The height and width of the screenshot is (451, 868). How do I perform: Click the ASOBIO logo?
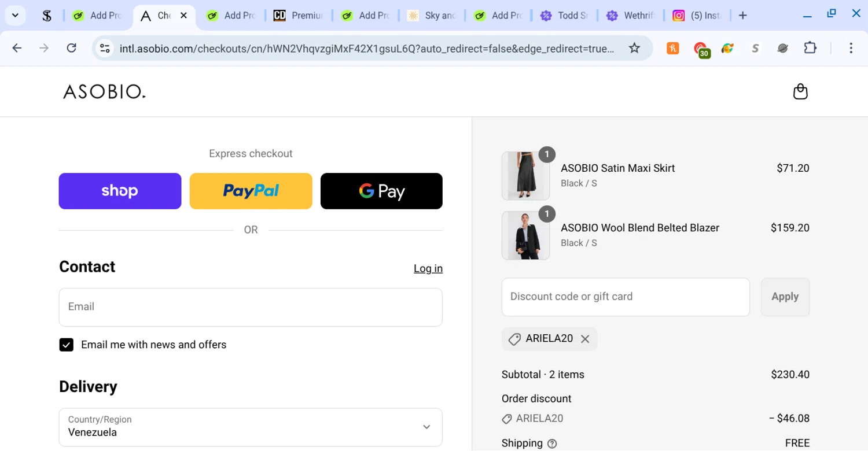click(104, 91)
